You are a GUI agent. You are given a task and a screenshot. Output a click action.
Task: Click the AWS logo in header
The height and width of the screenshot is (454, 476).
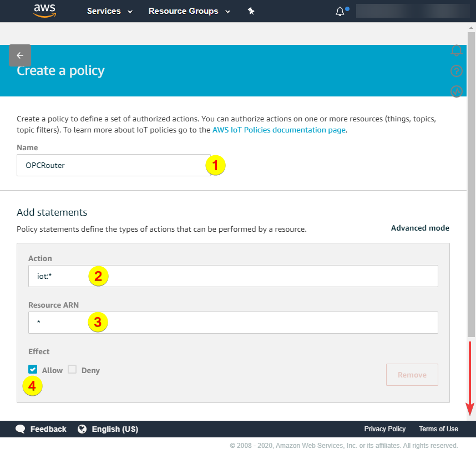click(44, 11)
